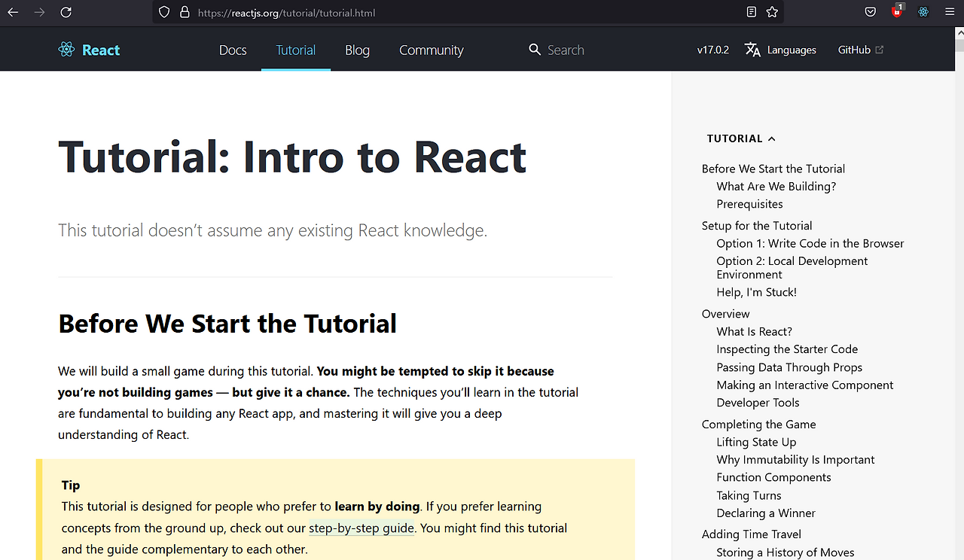Click the large Before We Start the Tutorial heading
Viewport: 964px width, 560px height.
227,324
